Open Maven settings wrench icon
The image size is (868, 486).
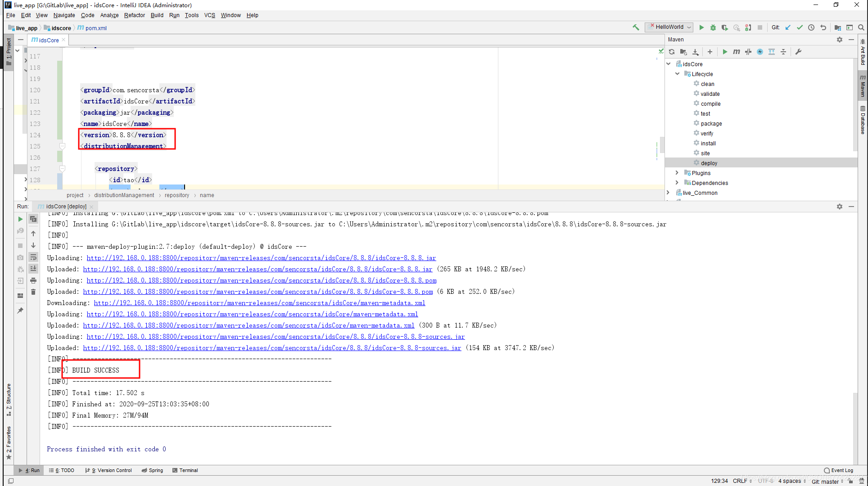(798, 52)
